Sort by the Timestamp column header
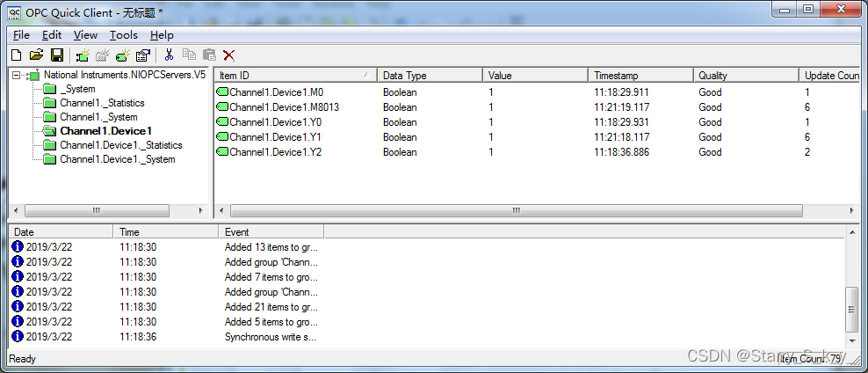This screenshot has width=868, height=373. pos(640,76)
